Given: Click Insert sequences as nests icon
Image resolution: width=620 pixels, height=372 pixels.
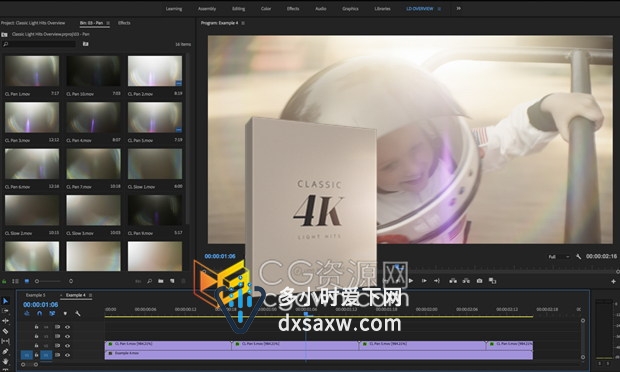Looking at the screenshot, I should 27,313.
